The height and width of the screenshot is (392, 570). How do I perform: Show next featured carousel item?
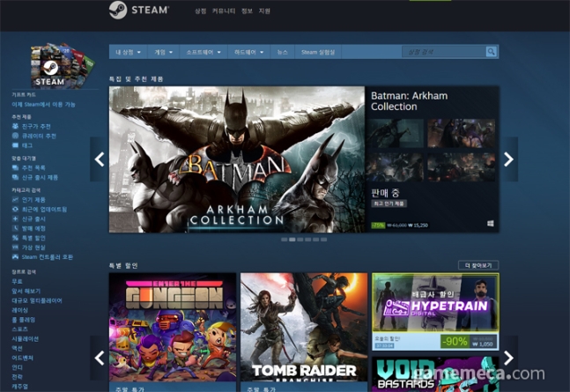pos(508,159)
